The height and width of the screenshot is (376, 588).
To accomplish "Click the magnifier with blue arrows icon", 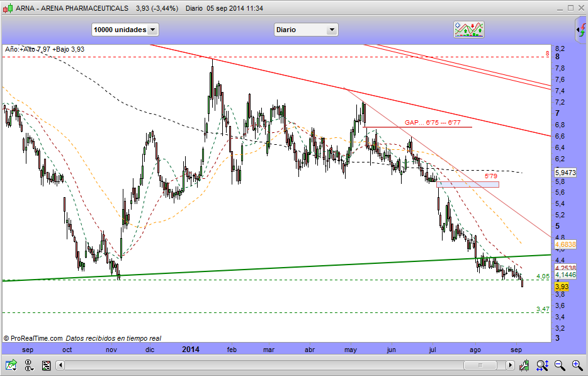I will 542,365.
